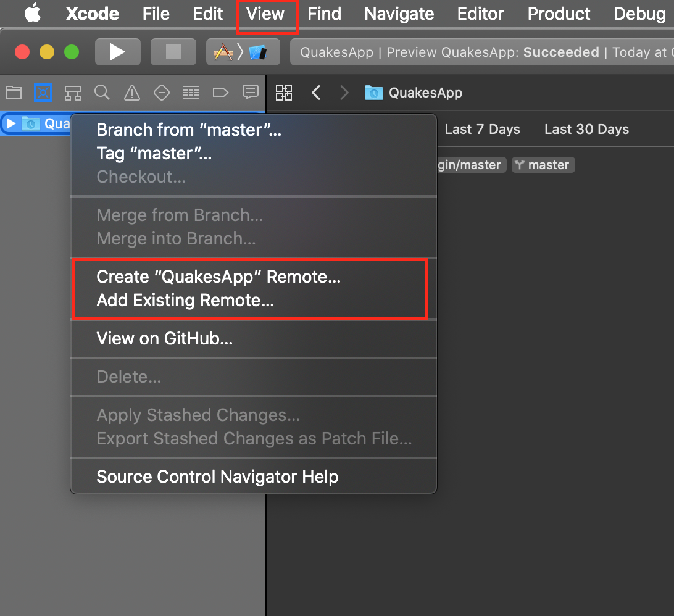674x616 pixels.
Task: Open the View menu
Action: (x=267, y=14)
